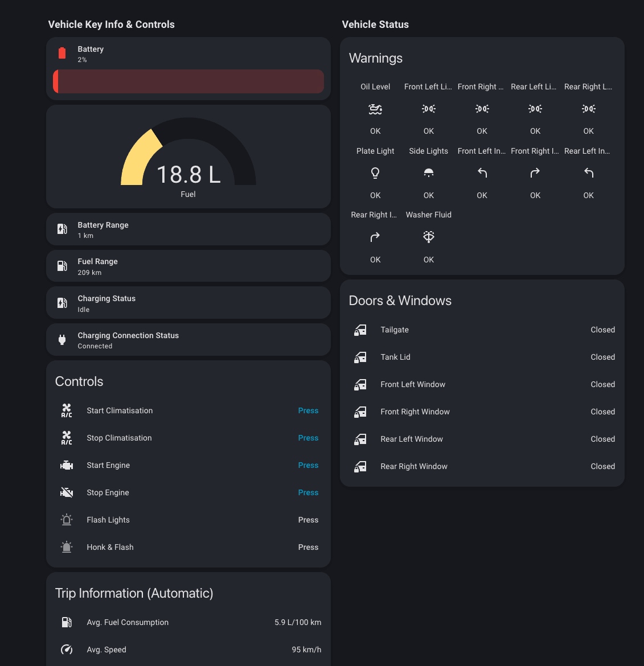
Task: Select the Stop Engine icon
Action: (x=66, y=492)
